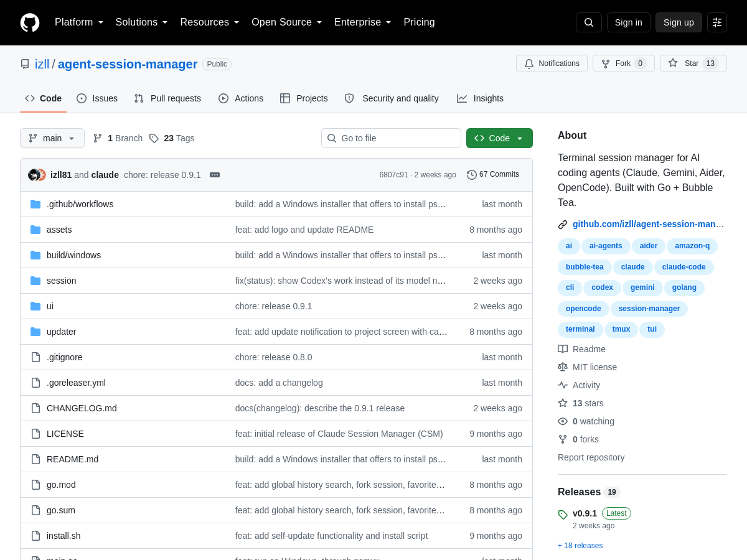Screen dimensions: 747x560
Task: Click the README.md file icon
Action: tap(35, 459)
